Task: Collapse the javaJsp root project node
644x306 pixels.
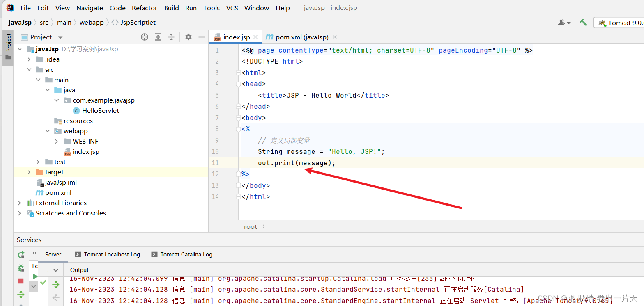Action: click(19, 49)
